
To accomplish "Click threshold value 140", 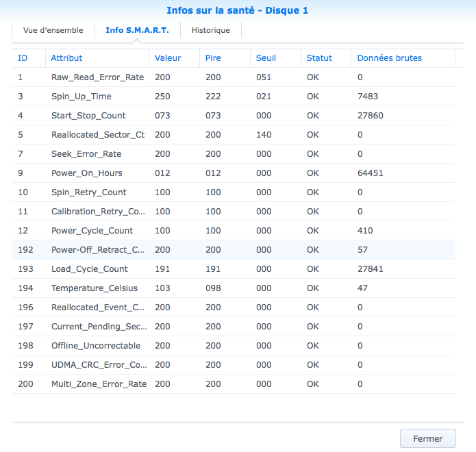I will point(264,134).
